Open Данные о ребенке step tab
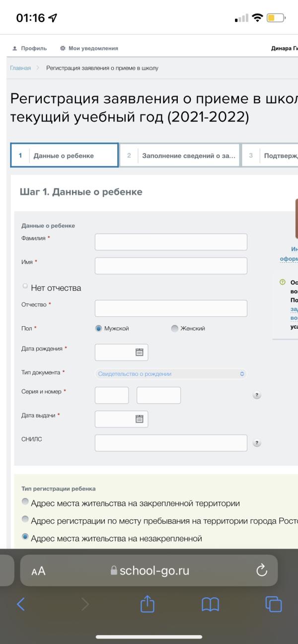298x644 pixels. [65, 155]
